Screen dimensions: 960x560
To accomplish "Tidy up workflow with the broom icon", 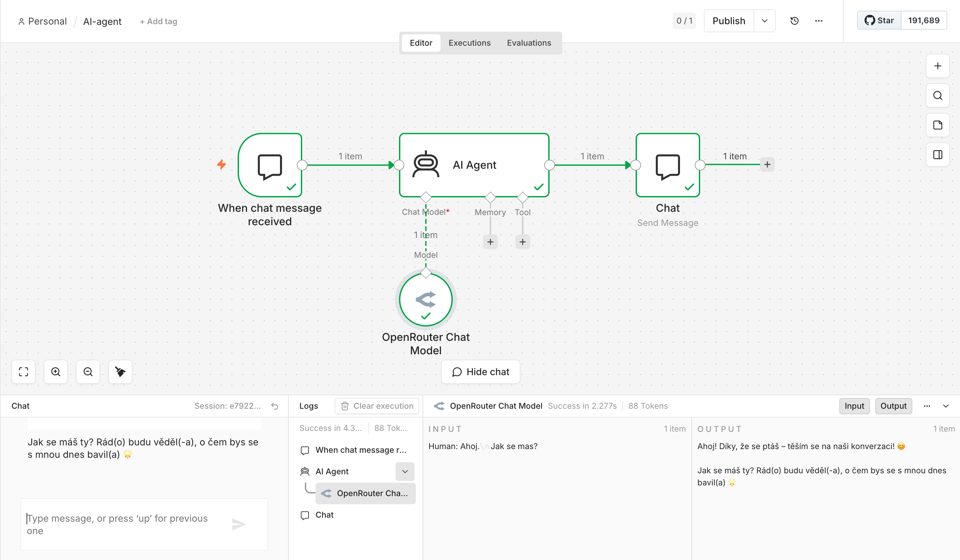I will click(x=120, y=372).
